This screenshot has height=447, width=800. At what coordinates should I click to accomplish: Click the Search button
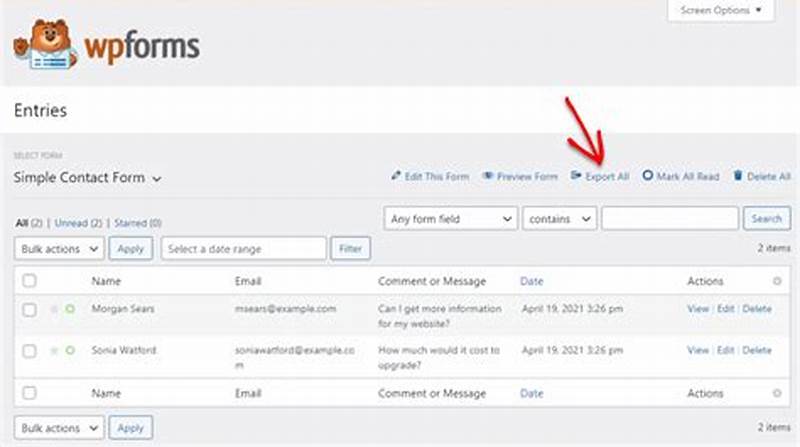[767, 218]
